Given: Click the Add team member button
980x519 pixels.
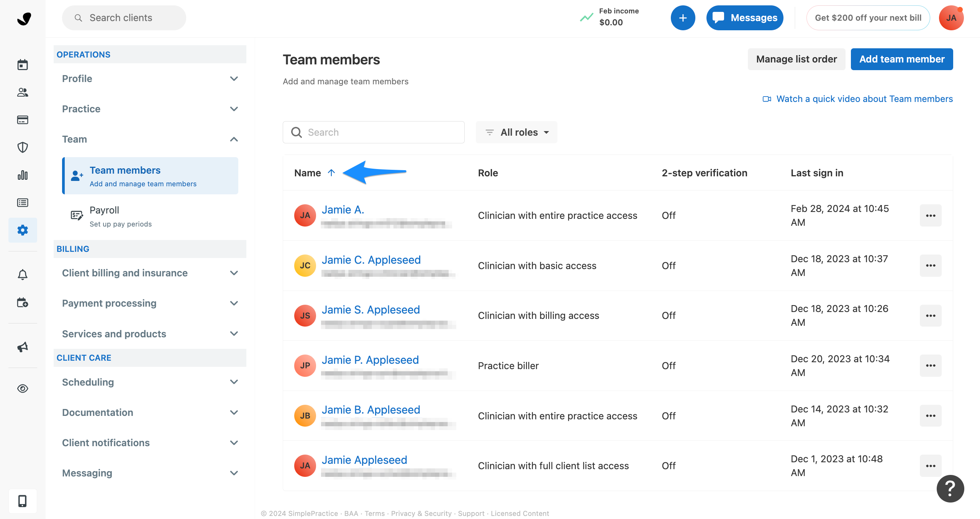Looking at the screenshot, I should click(902, 59).
